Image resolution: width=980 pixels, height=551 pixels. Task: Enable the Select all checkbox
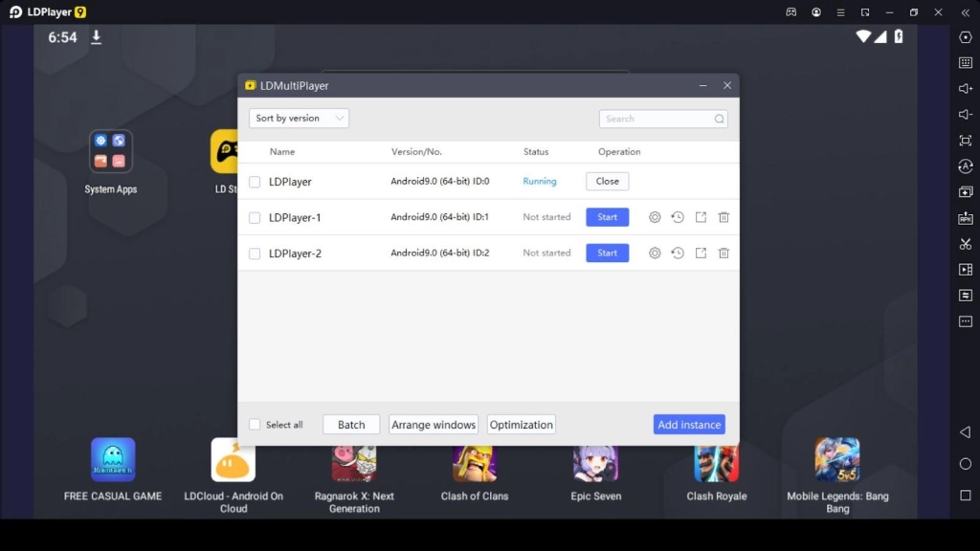255,425
